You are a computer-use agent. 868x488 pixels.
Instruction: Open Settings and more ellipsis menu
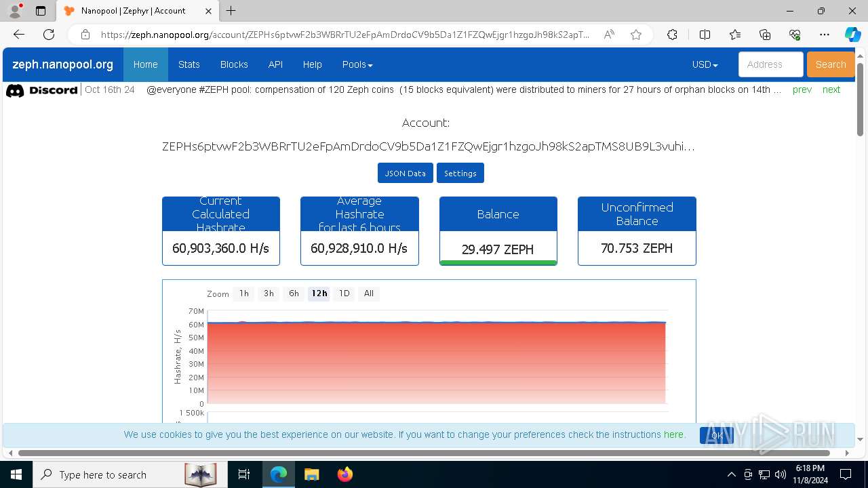(x=825, y=35)
